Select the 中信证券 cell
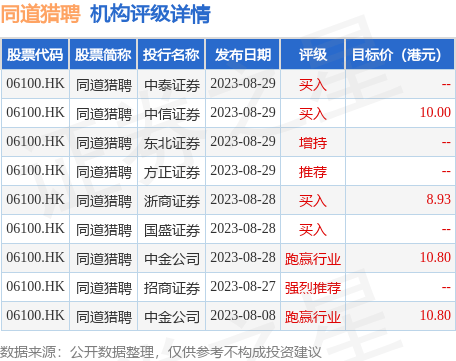The height and width of the screenshot is (361, 456). click(172, 114)
